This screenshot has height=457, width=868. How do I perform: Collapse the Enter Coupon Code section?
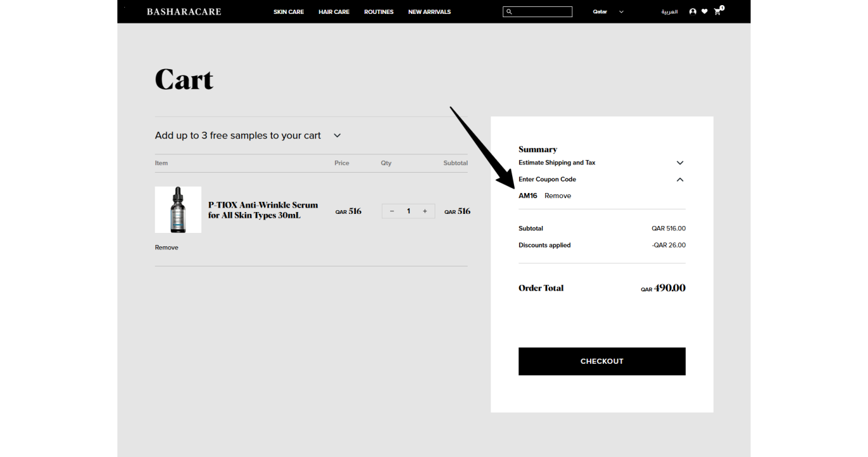coord(680,180)
